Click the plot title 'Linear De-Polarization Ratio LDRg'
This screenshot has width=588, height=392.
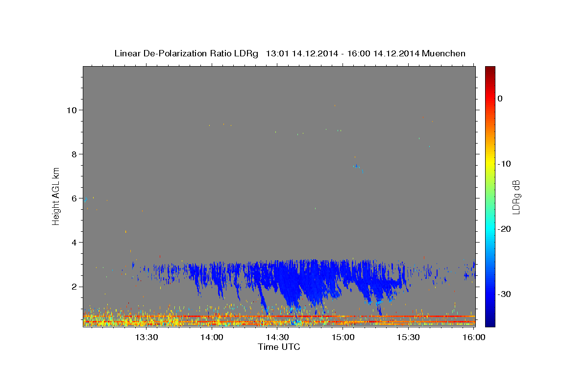(186, 53)
